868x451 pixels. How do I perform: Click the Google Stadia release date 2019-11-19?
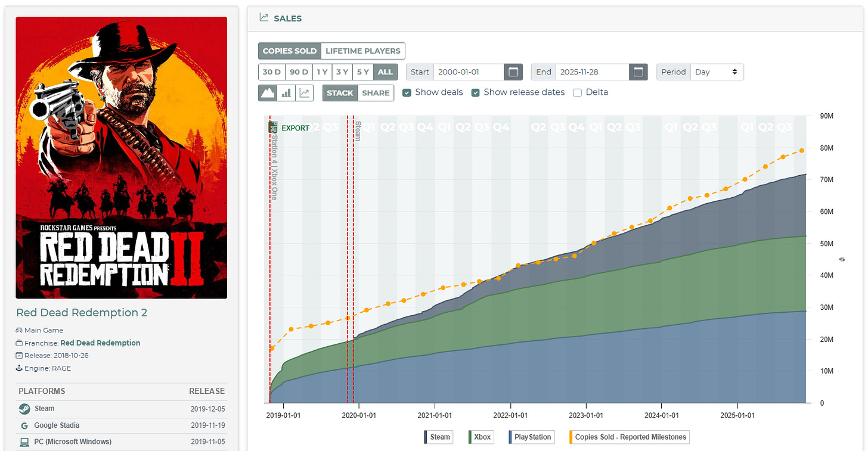point(208,425)
